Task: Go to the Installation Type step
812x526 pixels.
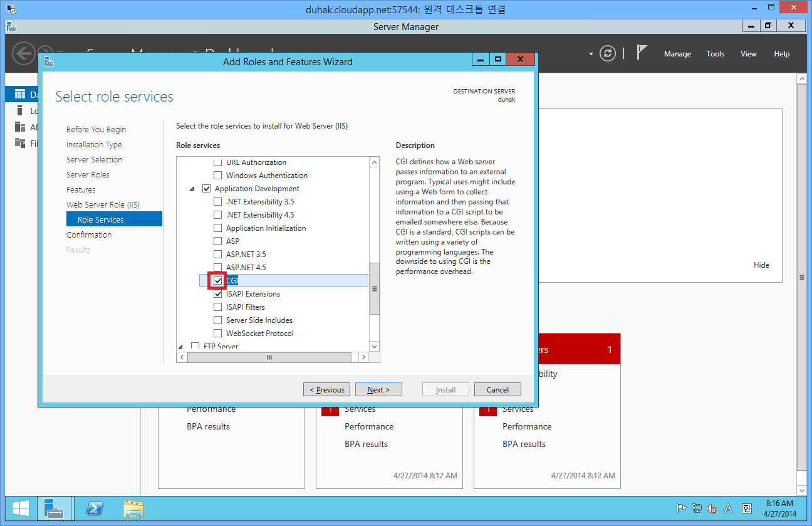Action: pos(94,145)
